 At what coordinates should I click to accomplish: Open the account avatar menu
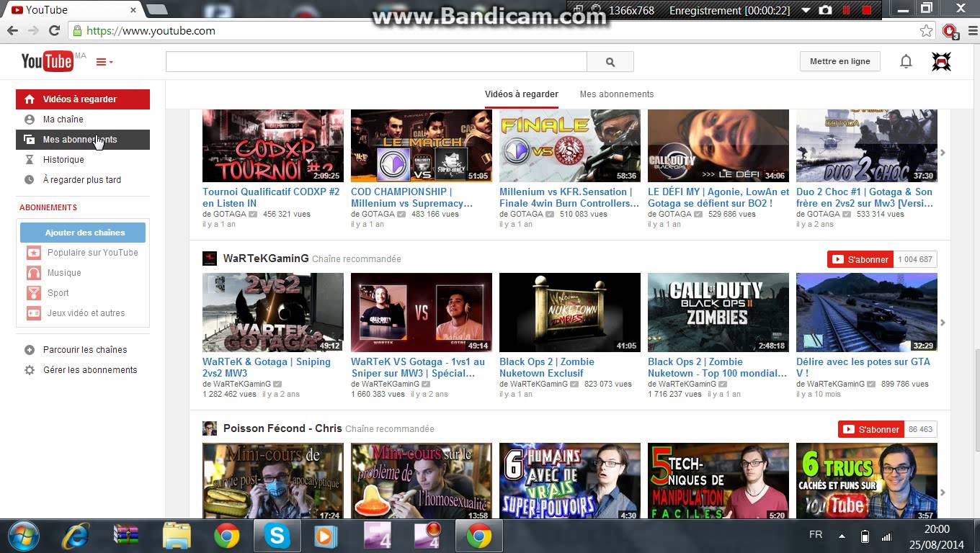(941, 62)
